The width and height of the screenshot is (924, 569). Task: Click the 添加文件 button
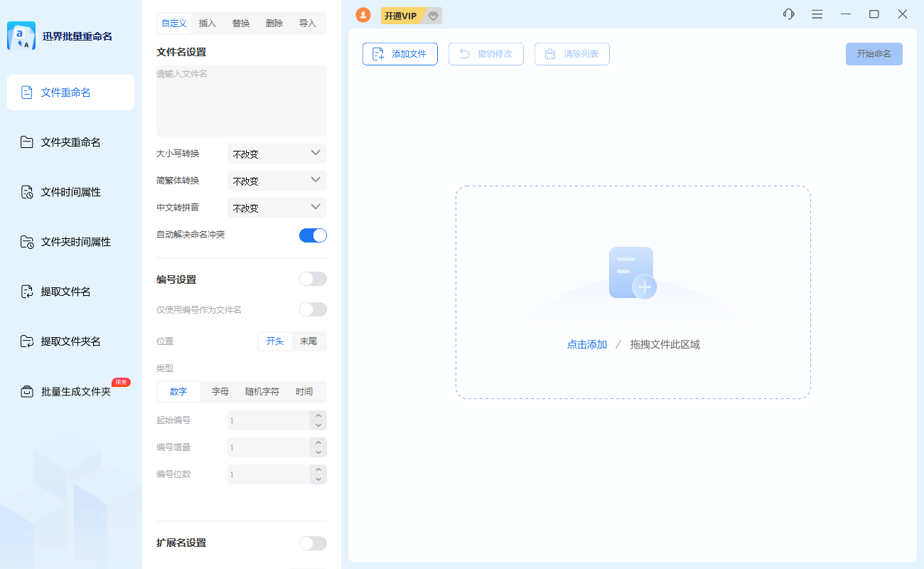pos(399,53)
